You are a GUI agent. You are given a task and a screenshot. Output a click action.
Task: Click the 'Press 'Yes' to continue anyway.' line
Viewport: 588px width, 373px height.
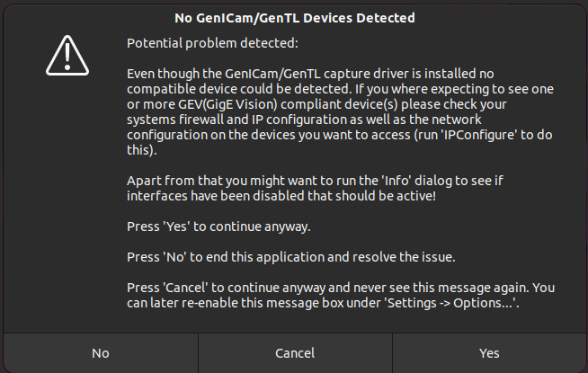point(218,226)
